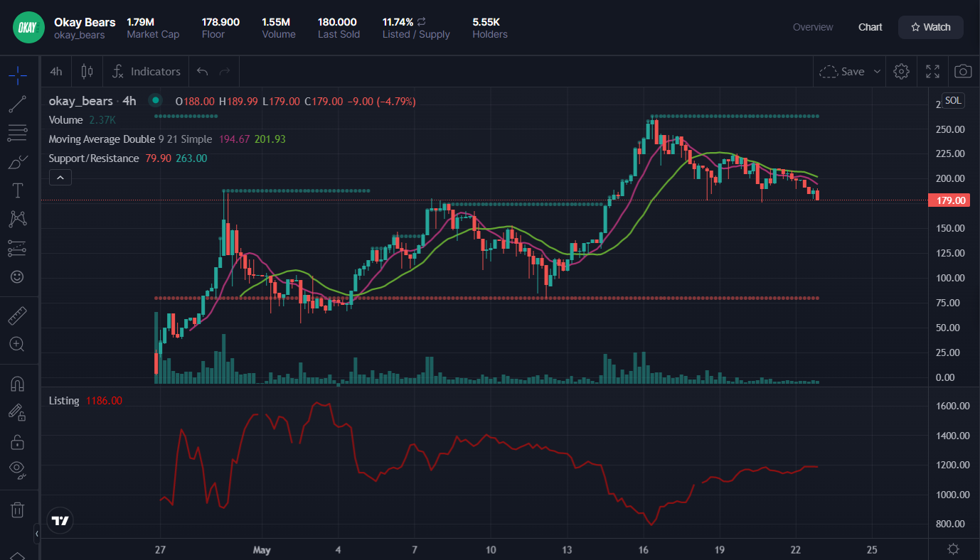980x560 pixels.
Task: Open chart settings gear
Action: coord(901,71)
